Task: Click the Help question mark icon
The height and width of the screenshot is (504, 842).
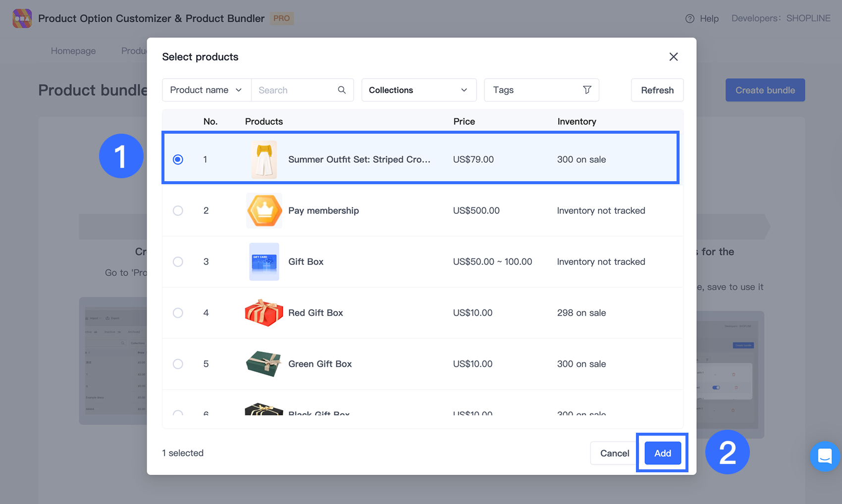Action: tap(689, 19)
